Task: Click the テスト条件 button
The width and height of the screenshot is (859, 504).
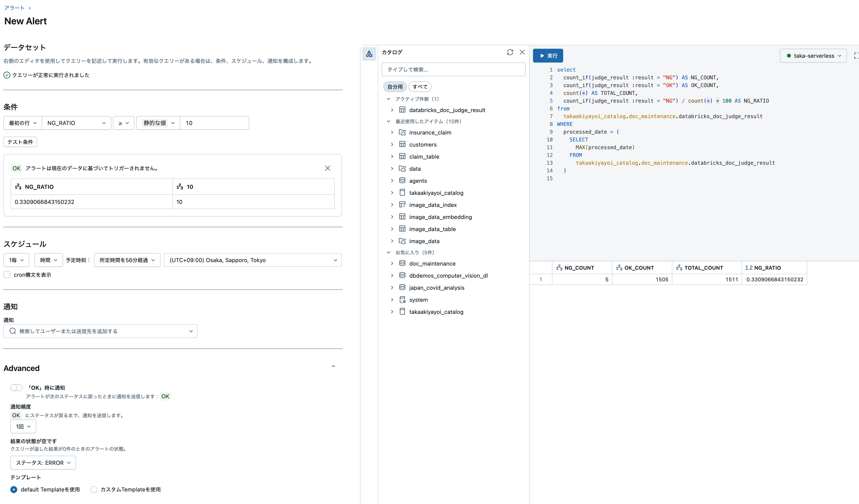Action: coord(20,142)
